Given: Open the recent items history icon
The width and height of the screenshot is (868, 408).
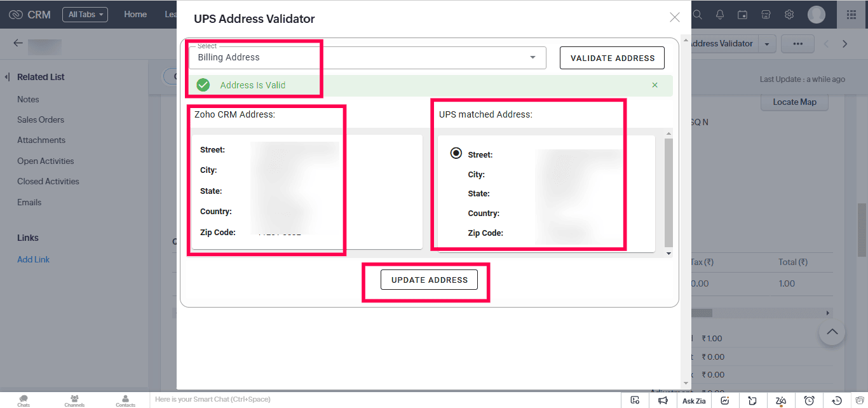Looking at the screenshot, I should (837, 400).
